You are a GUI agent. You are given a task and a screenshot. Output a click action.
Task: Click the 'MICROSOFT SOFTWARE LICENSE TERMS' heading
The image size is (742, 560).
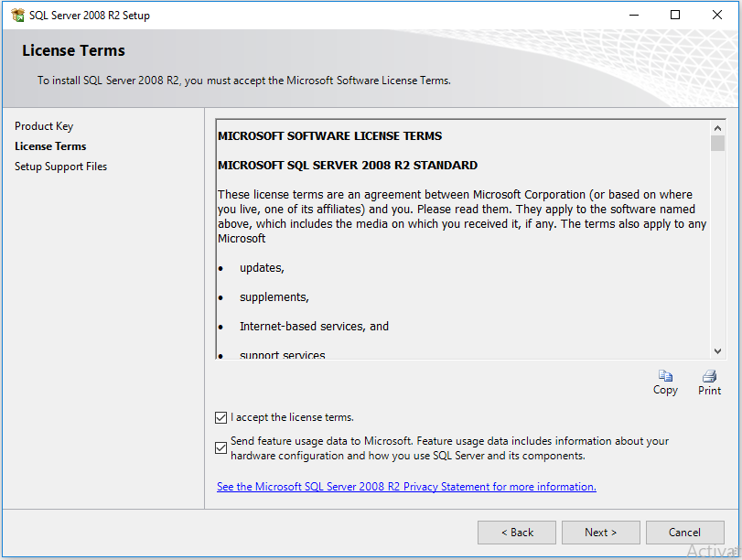(x=330, y=136)
